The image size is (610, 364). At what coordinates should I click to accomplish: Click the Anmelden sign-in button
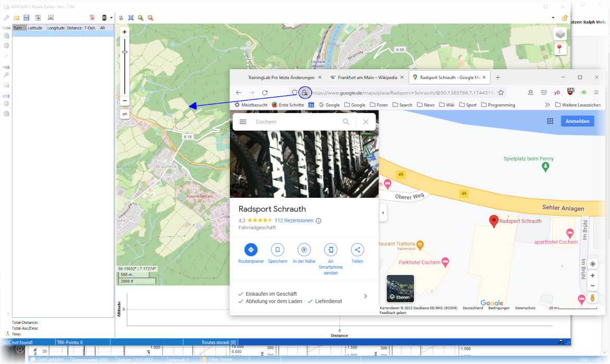[x=577, y=121]
